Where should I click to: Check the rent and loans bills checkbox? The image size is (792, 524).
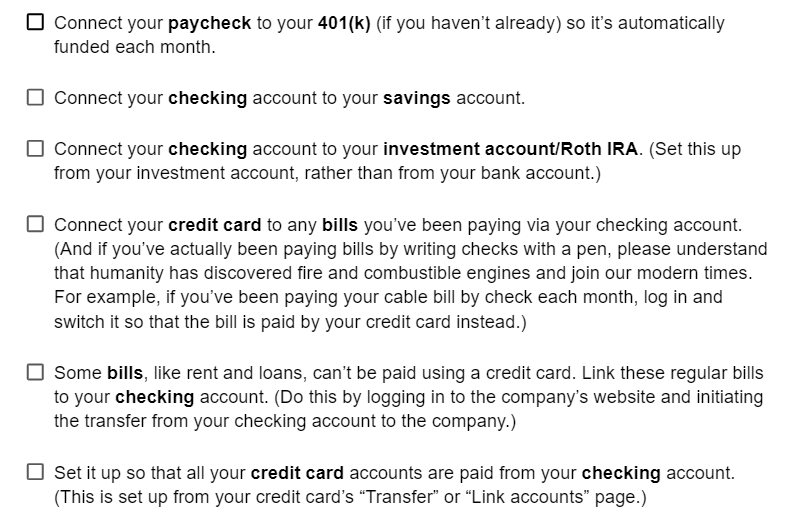click(x=35, y=372)
